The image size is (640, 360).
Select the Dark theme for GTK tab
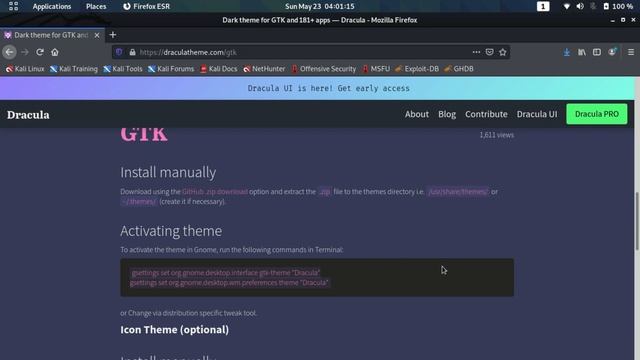(x=51, y=35)
